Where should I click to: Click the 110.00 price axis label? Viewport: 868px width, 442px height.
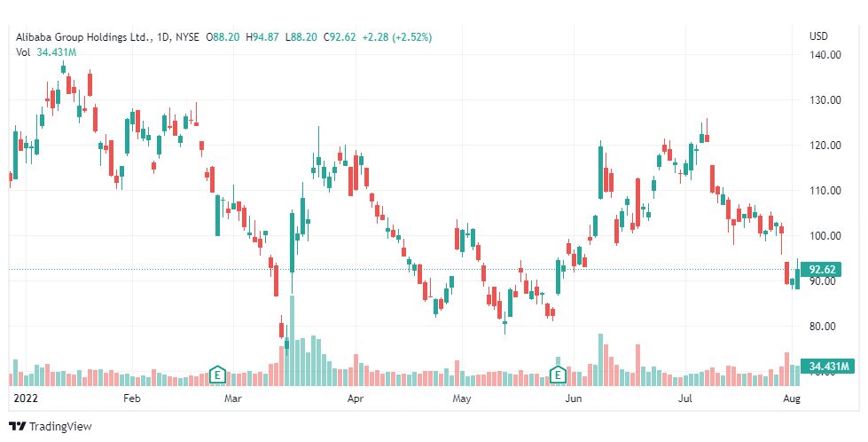coord(825,191)
